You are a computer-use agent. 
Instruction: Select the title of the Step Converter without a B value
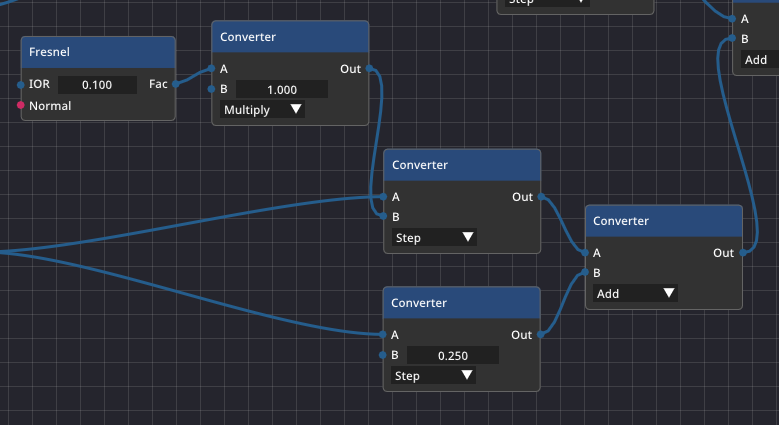pos(462,165)
